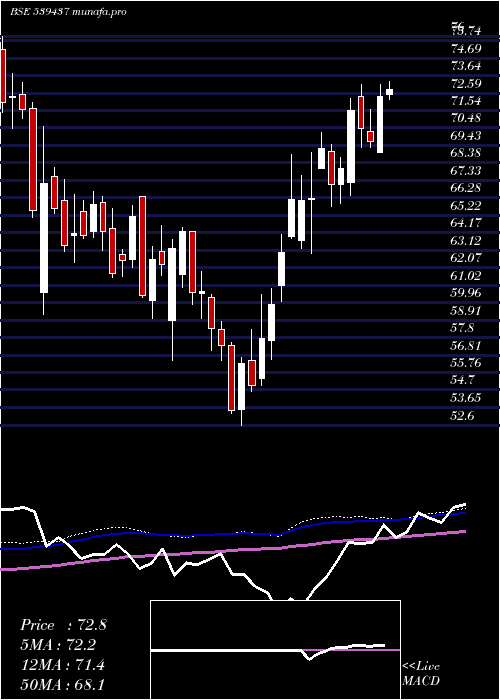This screenshot has width=500, height=700.
Task: Click the 53.65 price axis label
Action: (x=466, y=398)
